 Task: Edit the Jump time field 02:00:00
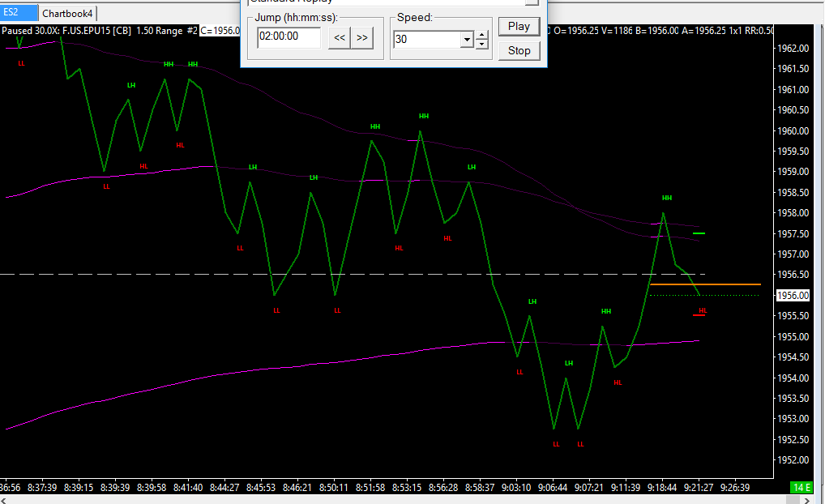point(289,36)
